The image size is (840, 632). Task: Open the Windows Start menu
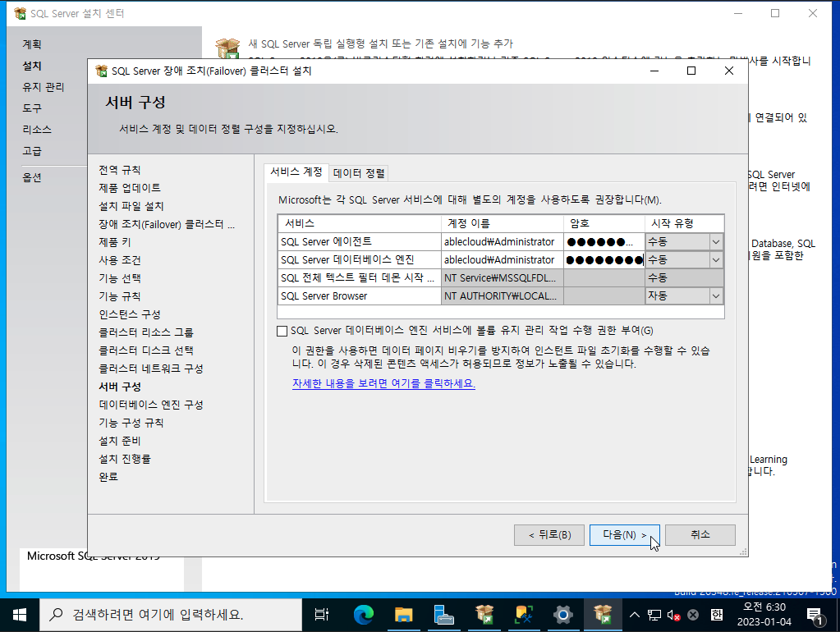[19, 615]
